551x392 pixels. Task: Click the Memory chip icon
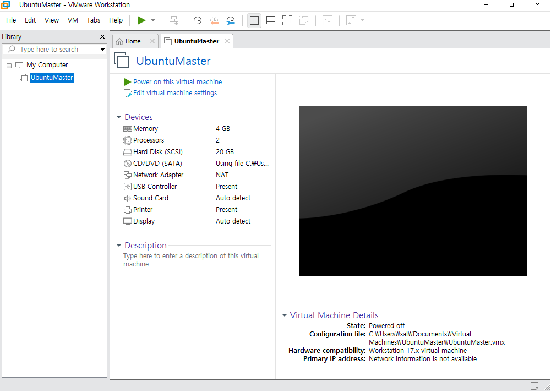point(128,129)
